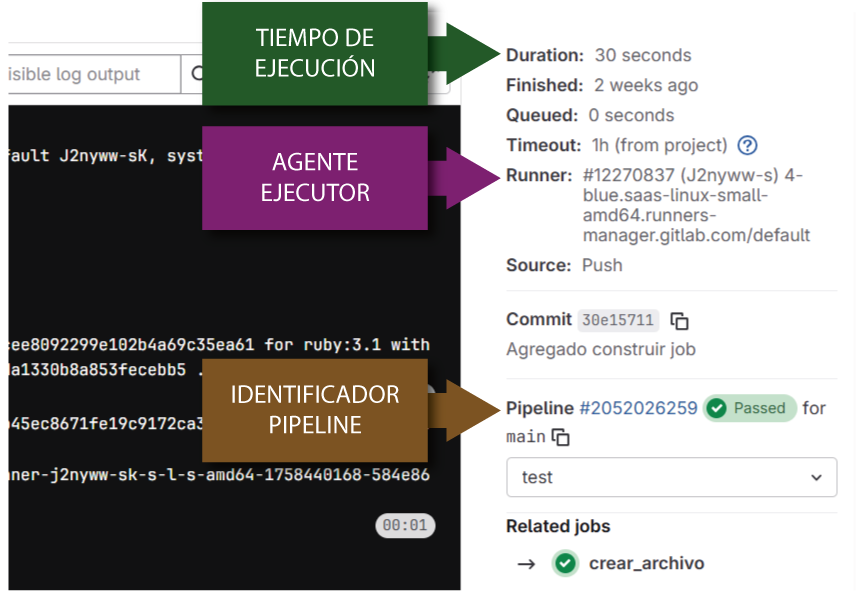The image size is (864, 603).
Task: Click the IDENTIFICADOR PIPELINE brown label
Action: pyautogui.click(x=315, y=409)
